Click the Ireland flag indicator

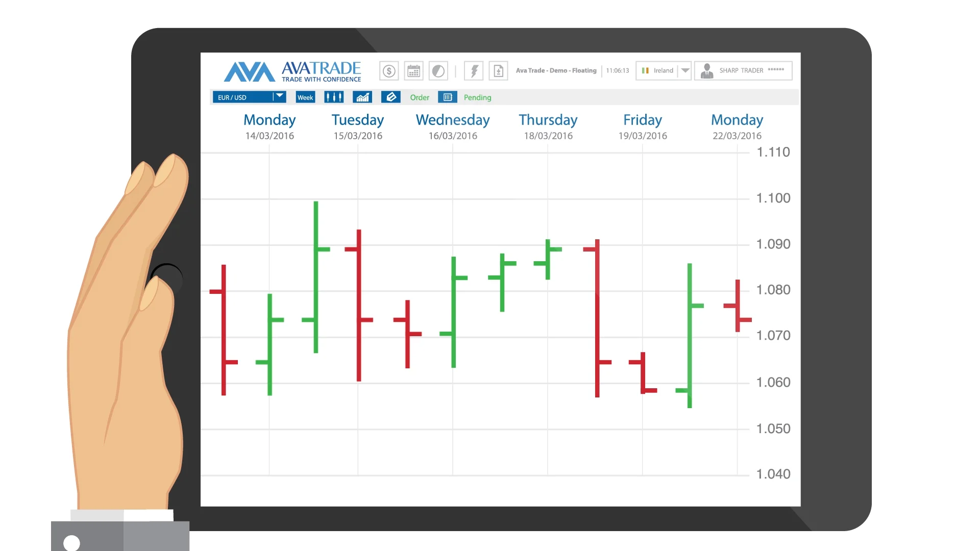click(646, 70)
